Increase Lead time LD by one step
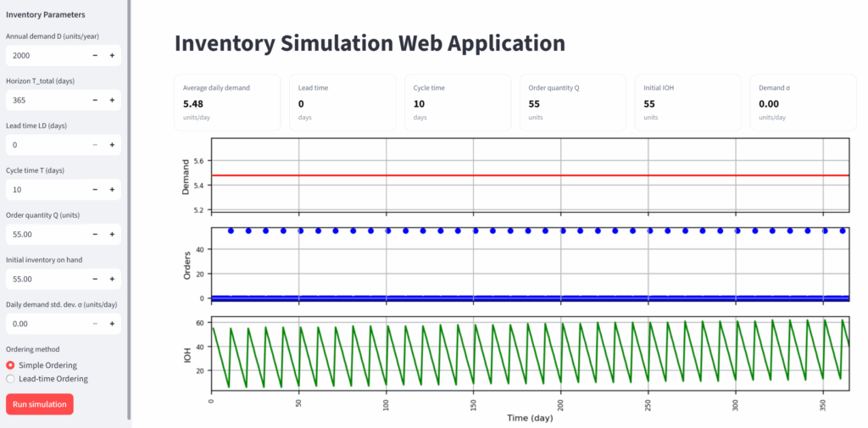 click(x=112, y=145)
